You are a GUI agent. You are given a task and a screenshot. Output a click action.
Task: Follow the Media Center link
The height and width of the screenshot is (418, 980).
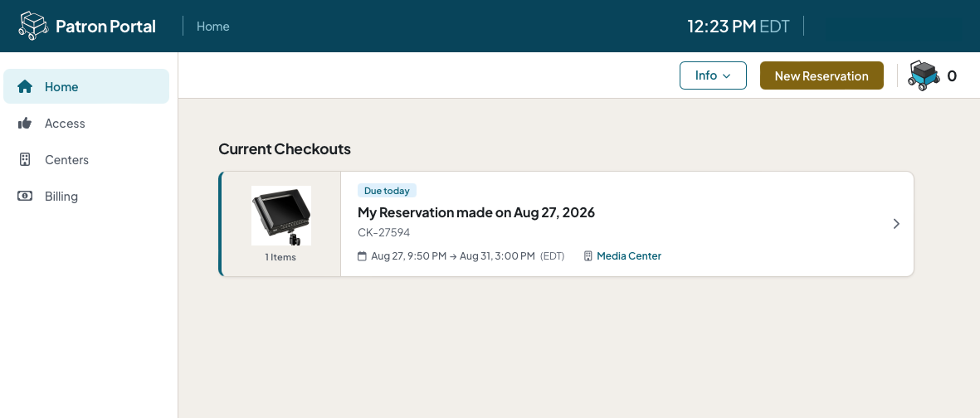(x=629, y=256)
